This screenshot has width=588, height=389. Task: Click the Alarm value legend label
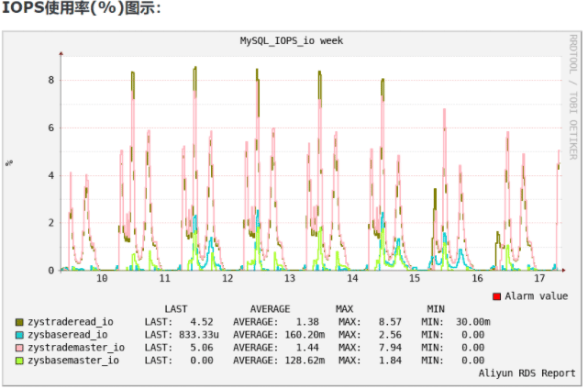(537, 296)
